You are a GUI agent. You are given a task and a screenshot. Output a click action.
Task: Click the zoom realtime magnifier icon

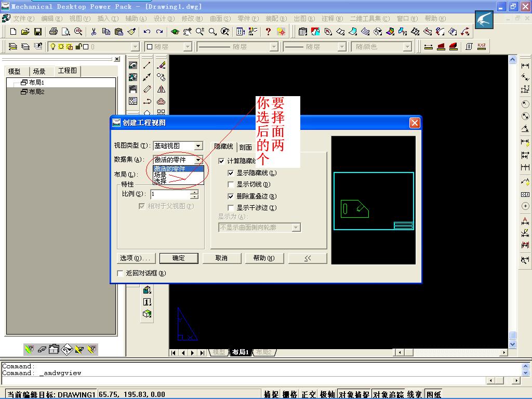pyautogui.click(x=199, y=32)
